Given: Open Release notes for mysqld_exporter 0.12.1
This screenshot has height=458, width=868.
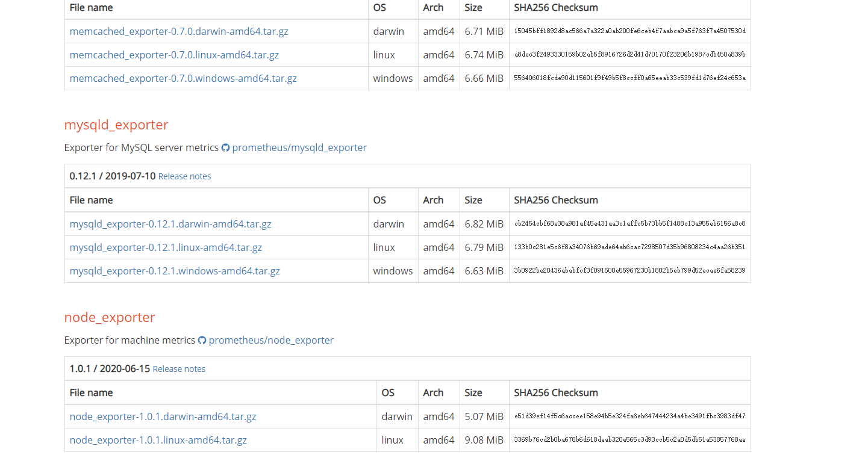Looking at the screenshot, I should (x=184, y=176).
